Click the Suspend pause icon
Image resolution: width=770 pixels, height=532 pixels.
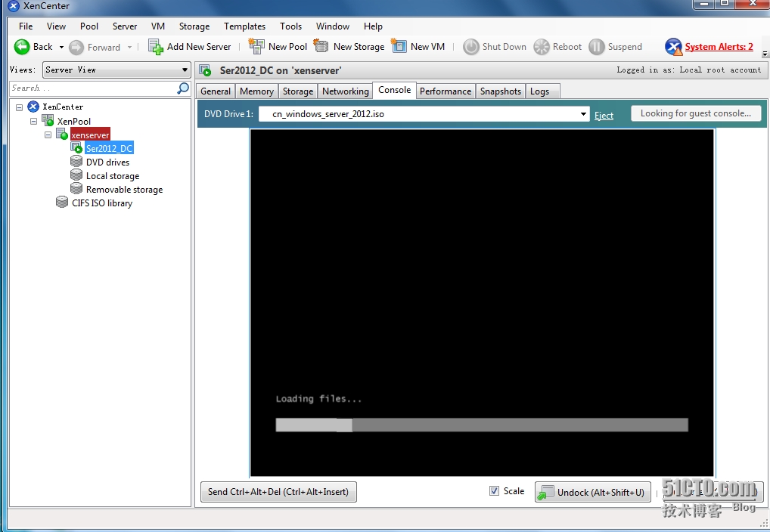pyautogui.click(x=597, y=47)
